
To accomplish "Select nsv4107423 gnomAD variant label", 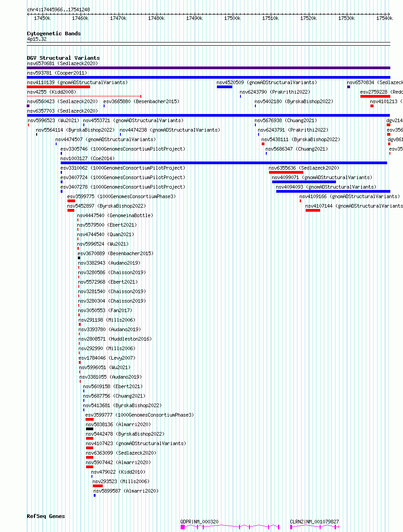I will [x=136, y=443].
